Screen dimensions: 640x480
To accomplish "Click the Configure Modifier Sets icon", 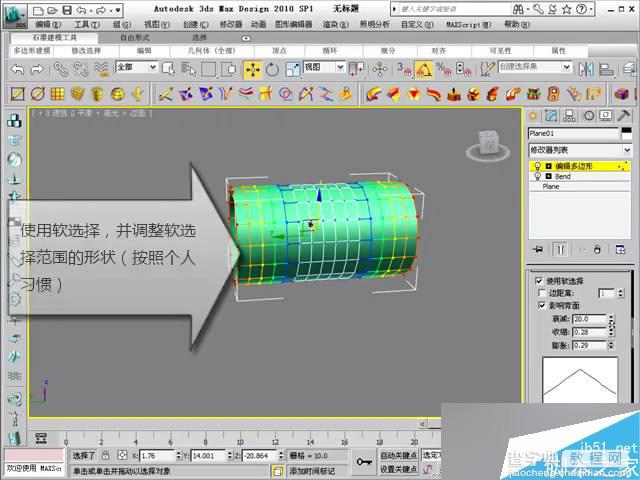I will 620,249.
